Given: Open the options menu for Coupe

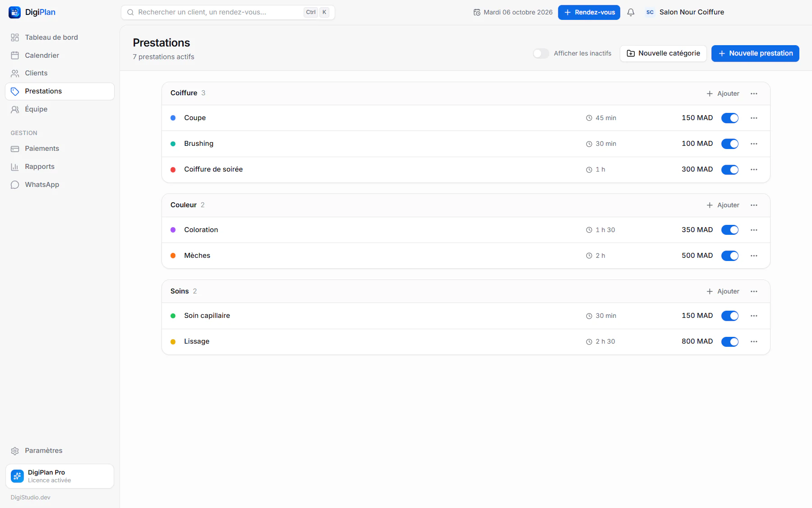Looking at the screenshot, I should pos(754,118).
